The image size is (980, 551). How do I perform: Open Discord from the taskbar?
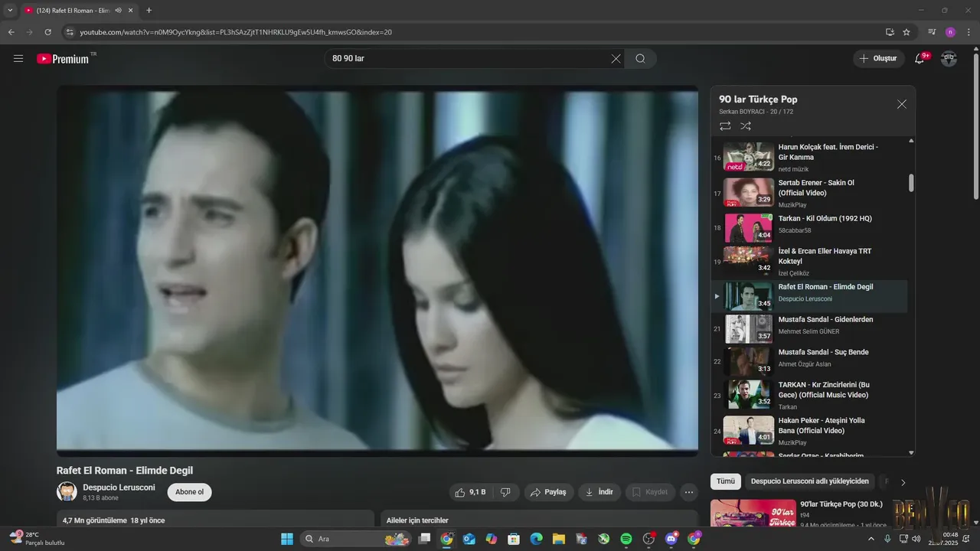[x=671, y=539]
